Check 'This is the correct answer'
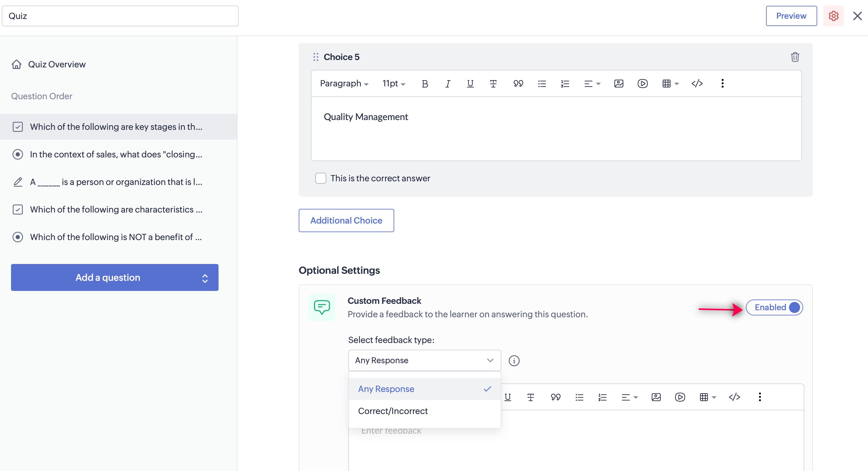 pyautogui.click(x=320, y=178)
